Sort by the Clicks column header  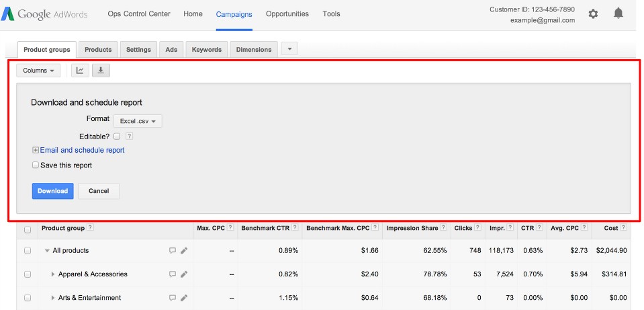[x=463, y=228]
